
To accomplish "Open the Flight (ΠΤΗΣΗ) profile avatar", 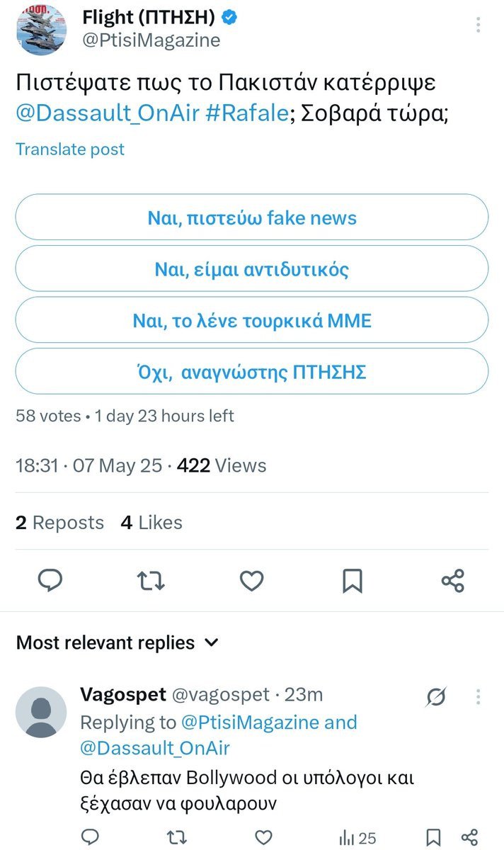I will pos(41,30).
